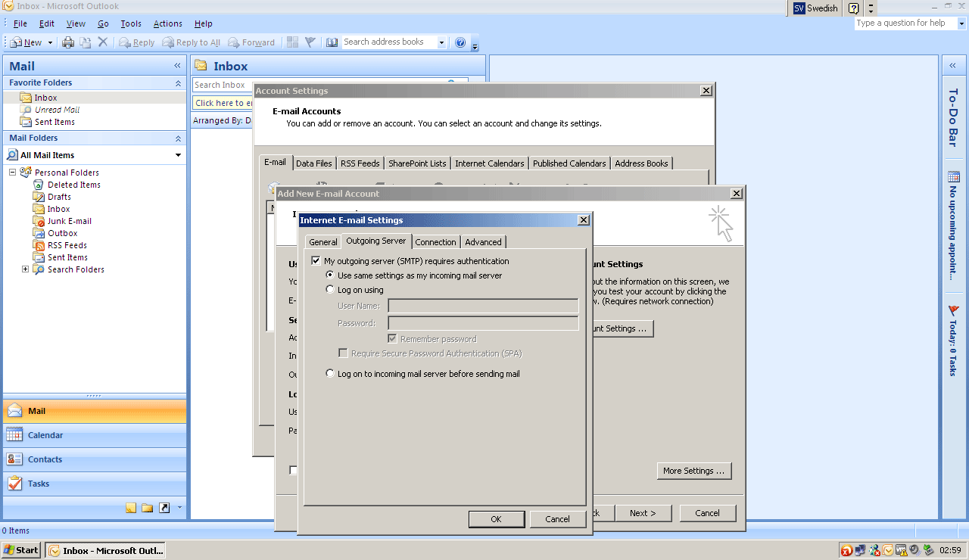Open the Tools menu
969x560 pixels.
click(131, 24)
